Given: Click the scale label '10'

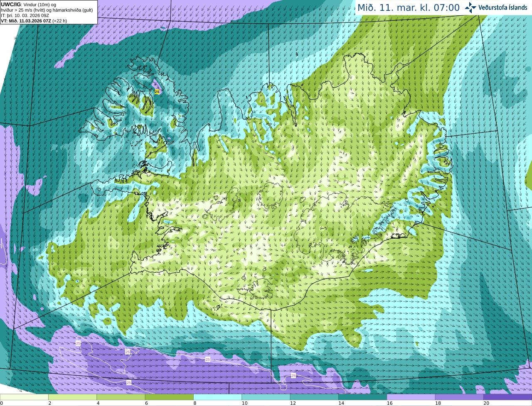Looking at the screenshot, I should pyautogui.click(x=244, y=403).
